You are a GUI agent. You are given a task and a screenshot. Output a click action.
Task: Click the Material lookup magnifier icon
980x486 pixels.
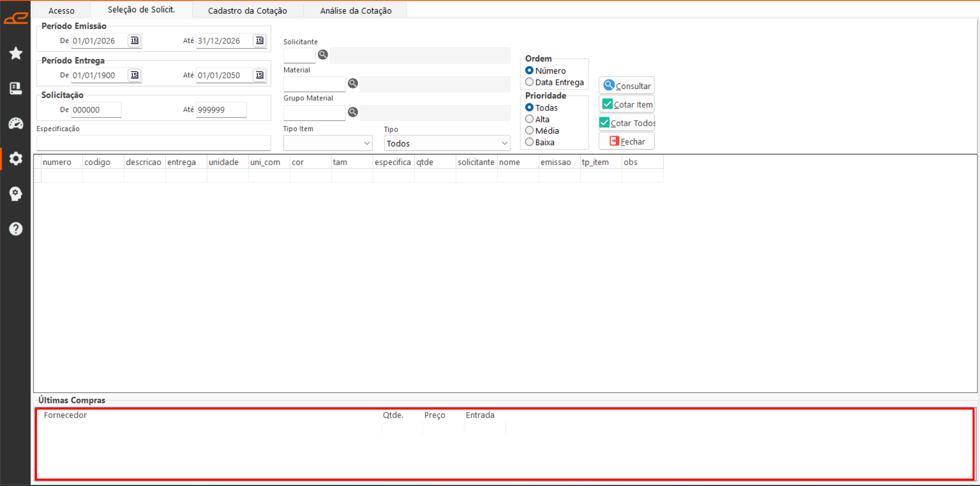click(x=352, y=83)
